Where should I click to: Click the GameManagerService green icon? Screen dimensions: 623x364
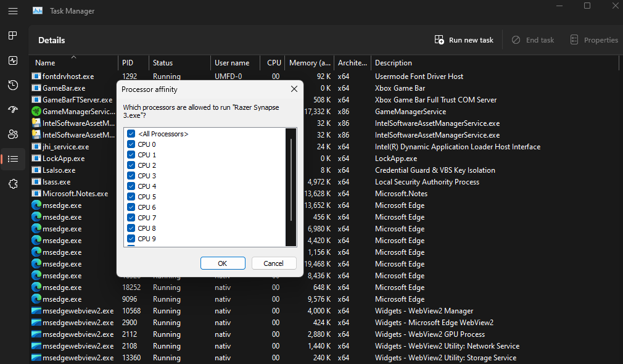click(x=36, y=112)
